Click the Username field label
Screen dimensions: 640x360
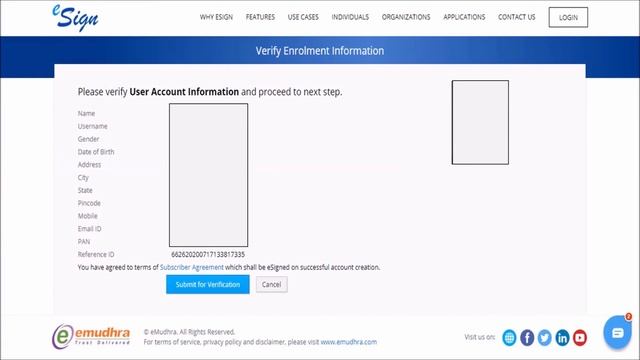pyautogui.click(x=92, y=126)
